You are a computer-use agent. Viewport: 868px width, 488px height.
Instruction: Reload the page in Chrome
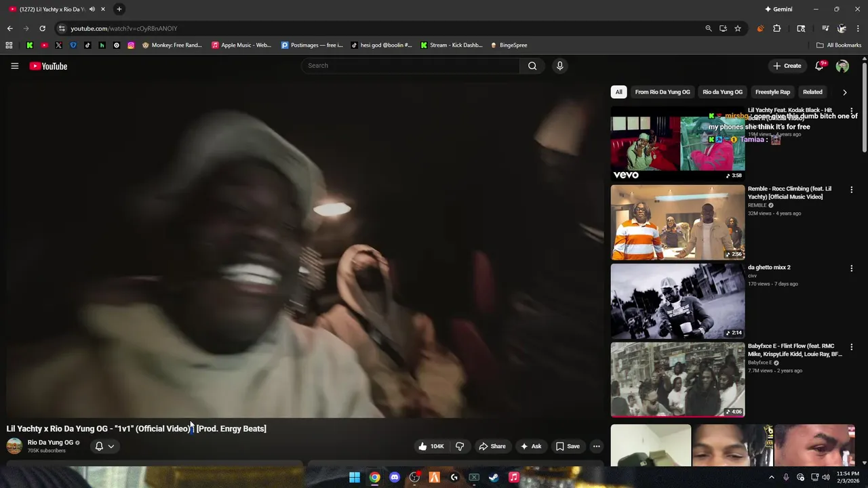pyautogui.click(x=42, y=28)
